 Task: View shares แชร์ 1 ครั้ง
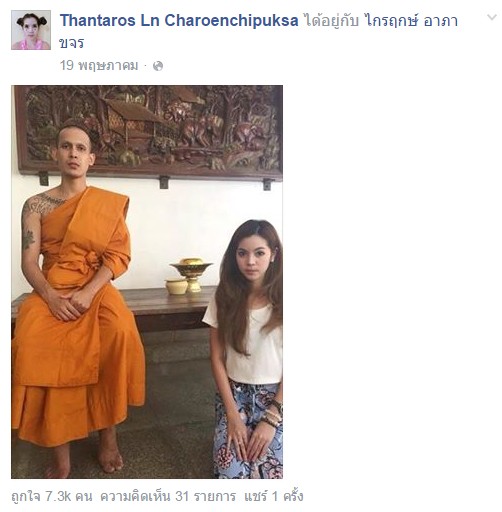pyautogui.click(x=274, y=496)
